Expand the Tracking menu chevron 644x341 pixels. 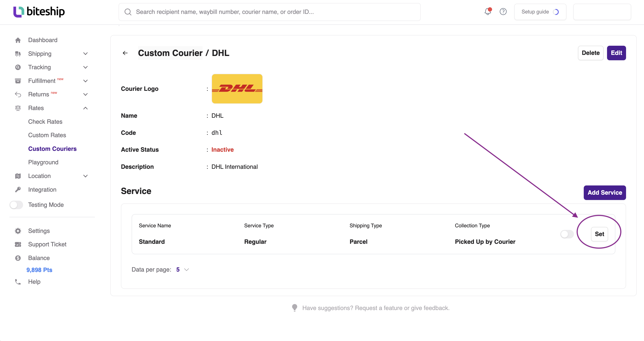(x=85, y=67)
